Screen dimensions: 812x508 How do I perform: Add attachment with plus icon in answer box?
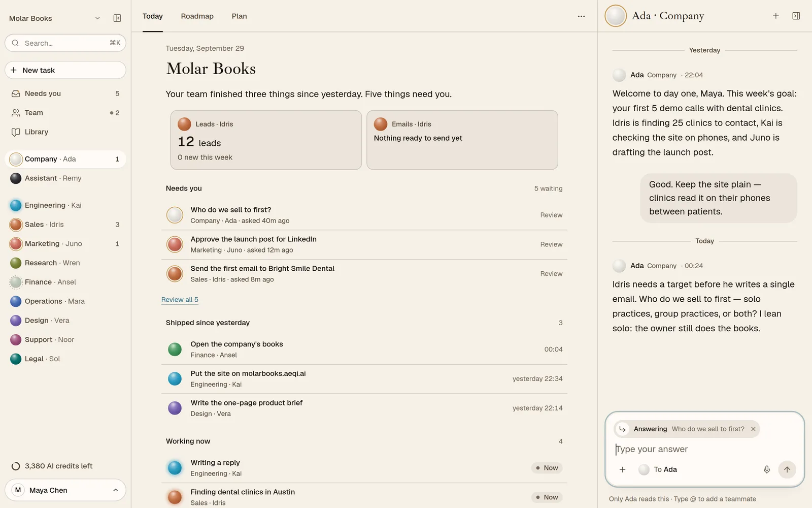[622, 469]
